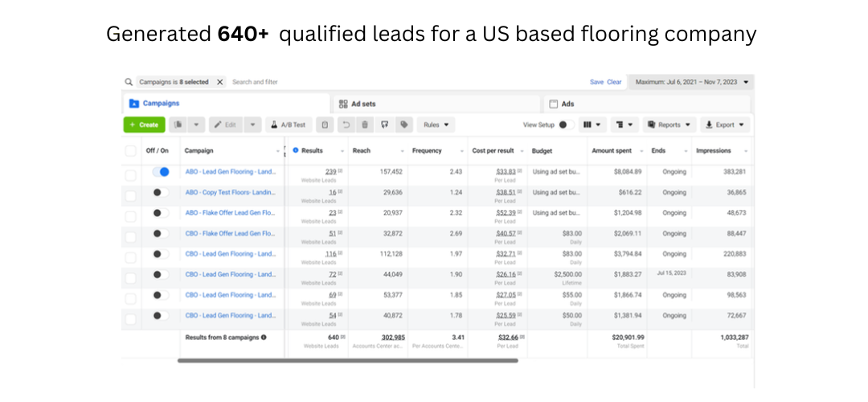Switch to the Ad sets tab
Viewport: 868px width, 402px height.
[x=436, y=104]
